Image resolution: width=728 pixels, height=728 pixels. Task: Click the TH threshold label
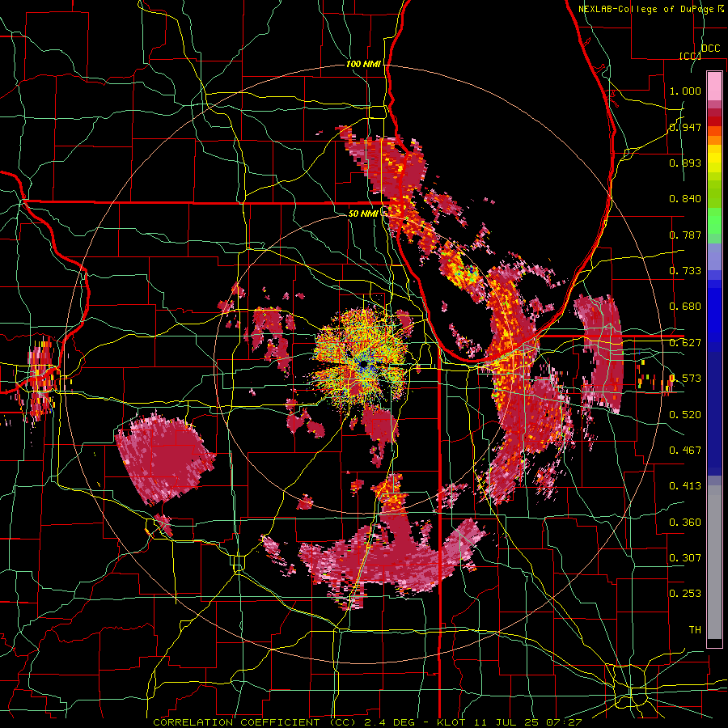click(x=695, y=630)
